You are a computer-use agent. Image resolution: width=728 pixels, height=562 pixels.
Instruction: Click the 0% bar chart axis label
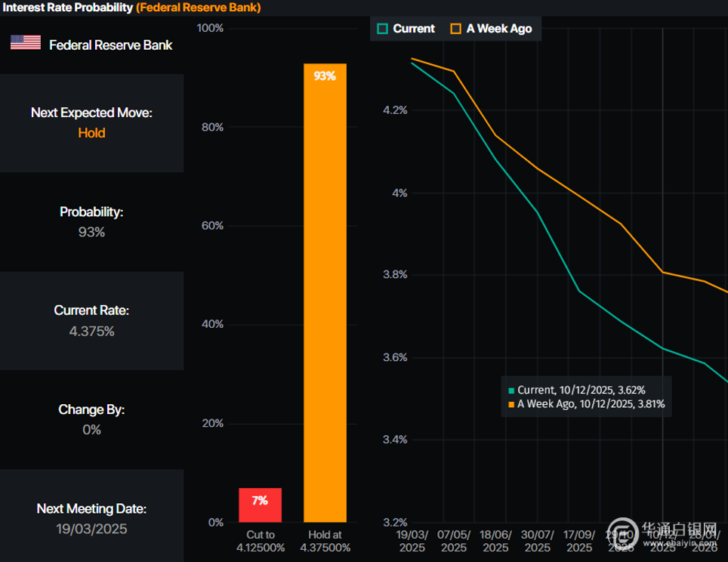(x=216, y=523)
